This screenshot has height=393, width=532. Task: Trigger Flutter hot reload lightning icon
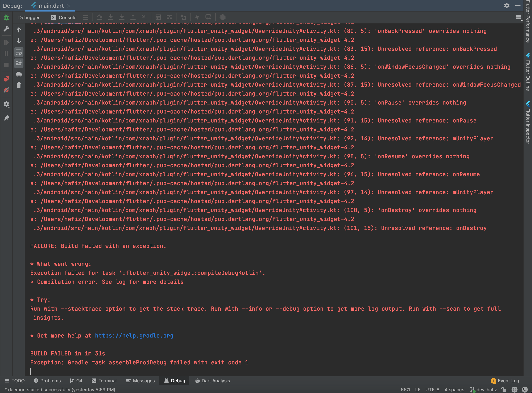(x=197, y=17)
